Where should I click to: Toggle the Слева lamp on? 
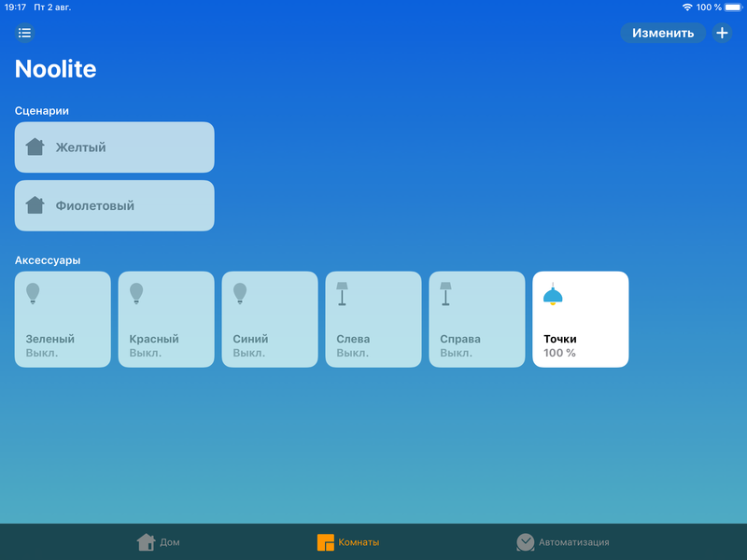coord(373,319)
